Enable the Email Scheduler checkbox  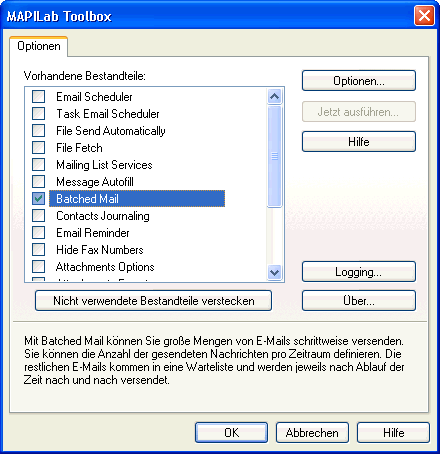[x=38, y=97]
